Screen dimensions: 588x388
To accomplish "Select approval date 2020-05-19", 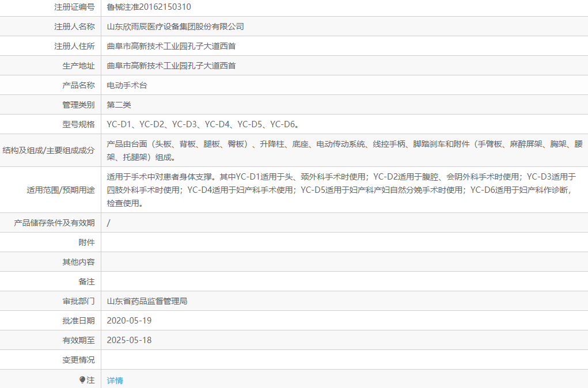I will pos(129,321).
